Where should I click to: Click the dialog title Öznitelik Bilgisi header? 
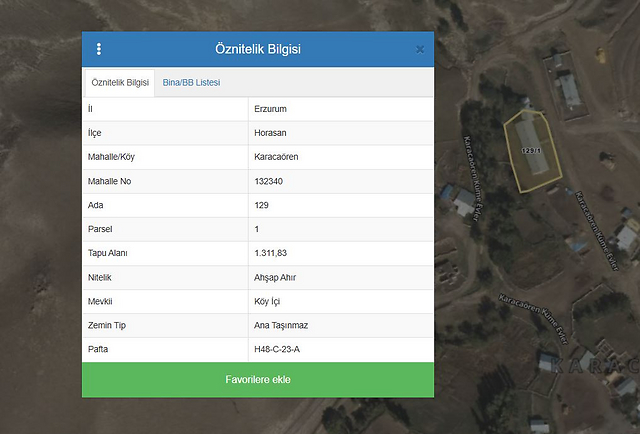pos(258,49)
